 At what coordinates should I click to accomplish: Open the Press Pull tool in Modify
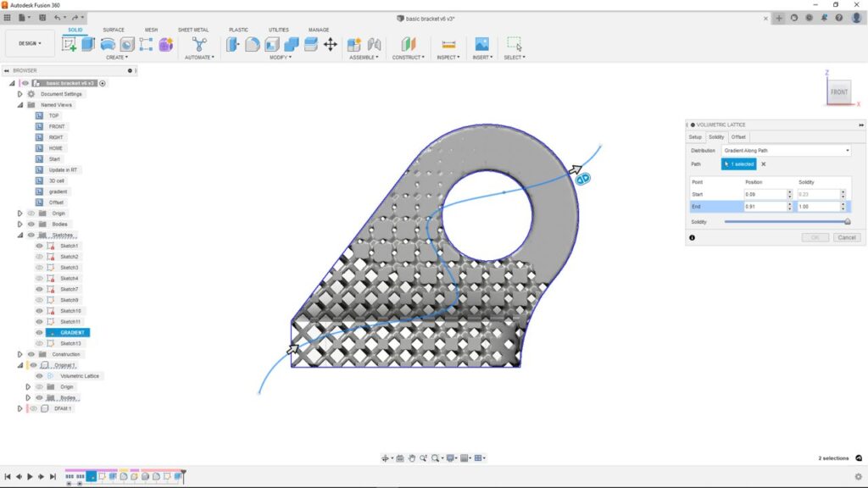coord(233,44)
